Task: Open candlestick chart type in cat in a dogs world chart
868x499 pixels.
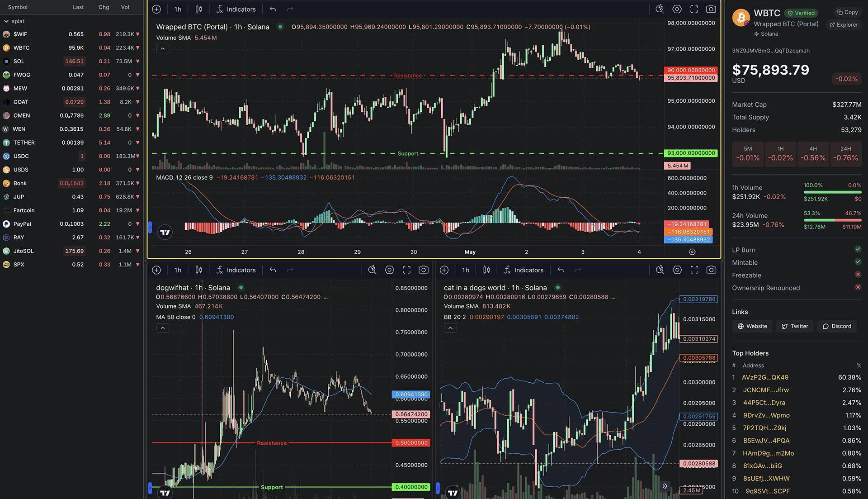Action: pos(486,270)
